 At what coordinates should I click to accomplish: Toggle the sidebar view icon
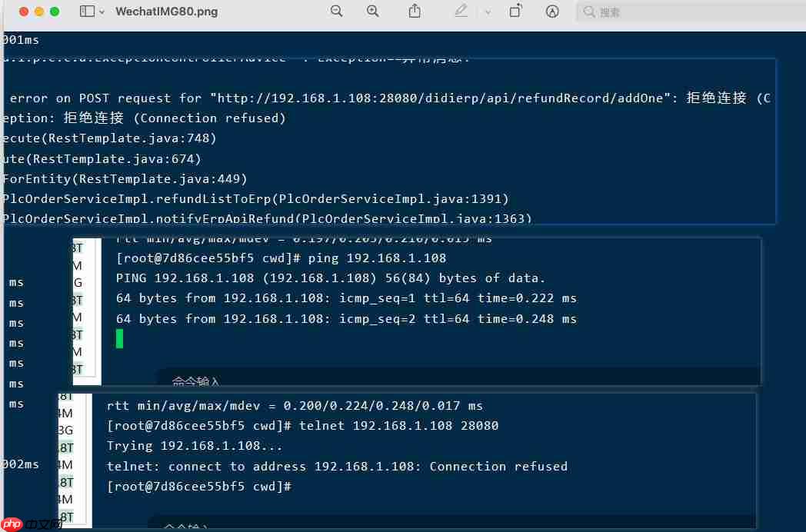pyautogui.click(x=87, y=12)
